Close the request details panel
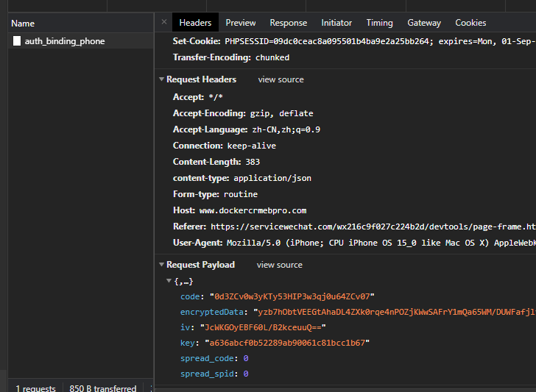Image resolution: width=536 pixels, height=392 pixels. point(164,22)
